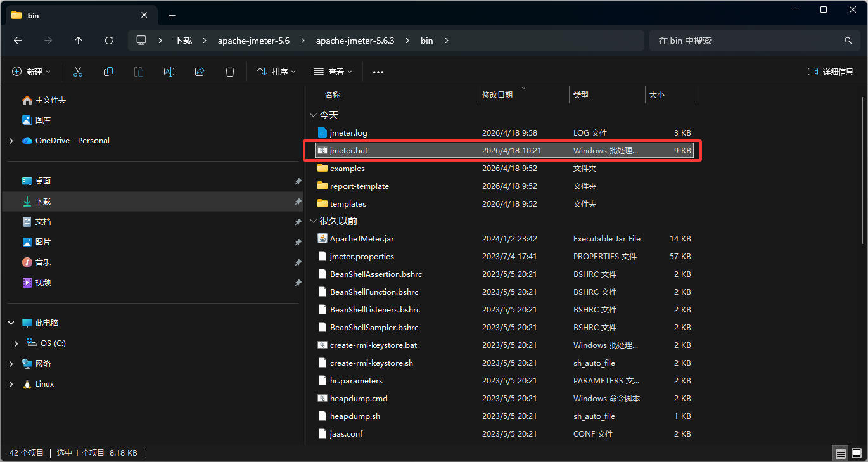Open the 新建 dropdown menu
868x462 pixels.
tap(32, 72)
